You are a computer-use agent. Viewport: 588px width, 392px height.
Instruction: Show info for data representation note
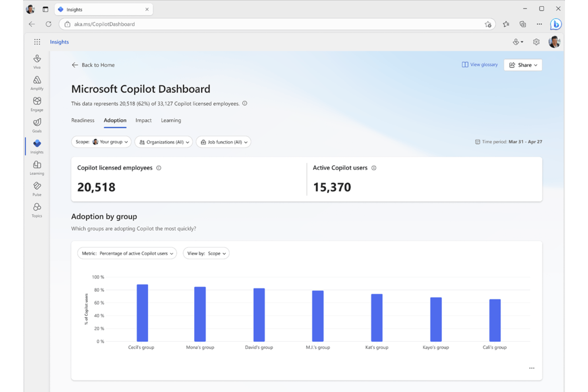coord(245,103)
